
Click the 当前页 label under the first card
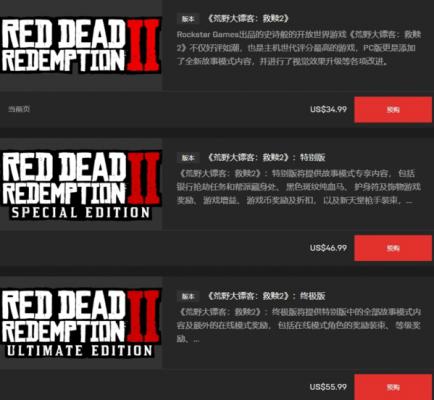coord(19,109)
